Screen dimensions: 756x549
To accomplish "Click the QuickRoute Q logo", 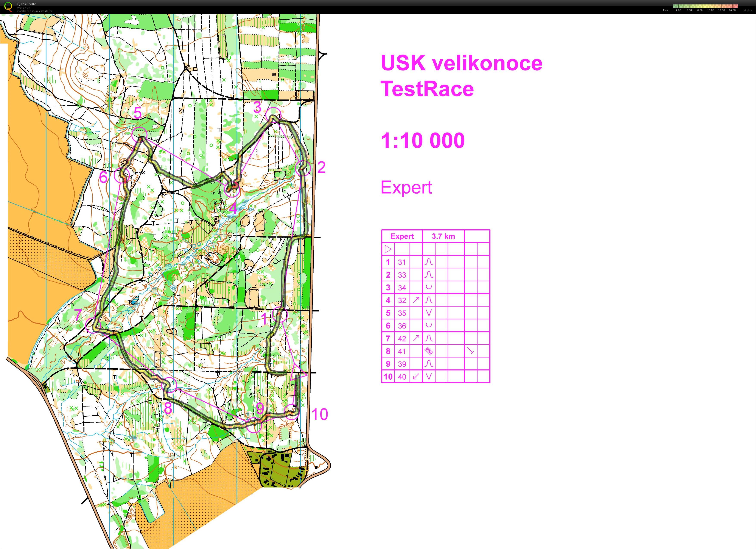I will click(x=8, y=6).
